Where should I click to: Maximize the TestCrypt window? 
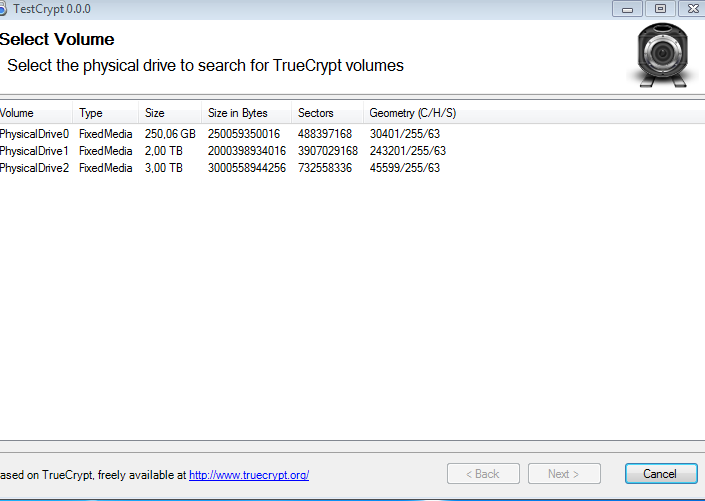click(x=660, y=9)
